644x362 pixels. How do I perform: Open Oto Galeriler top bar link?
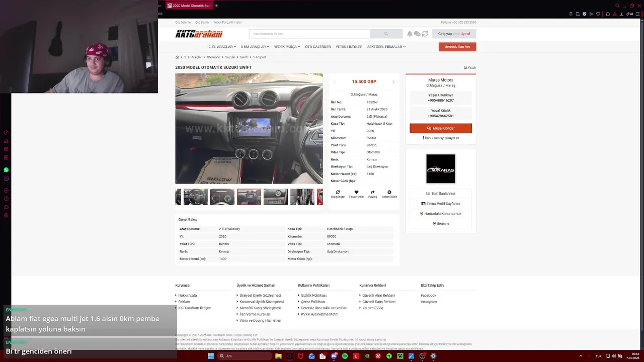(183, 22)
